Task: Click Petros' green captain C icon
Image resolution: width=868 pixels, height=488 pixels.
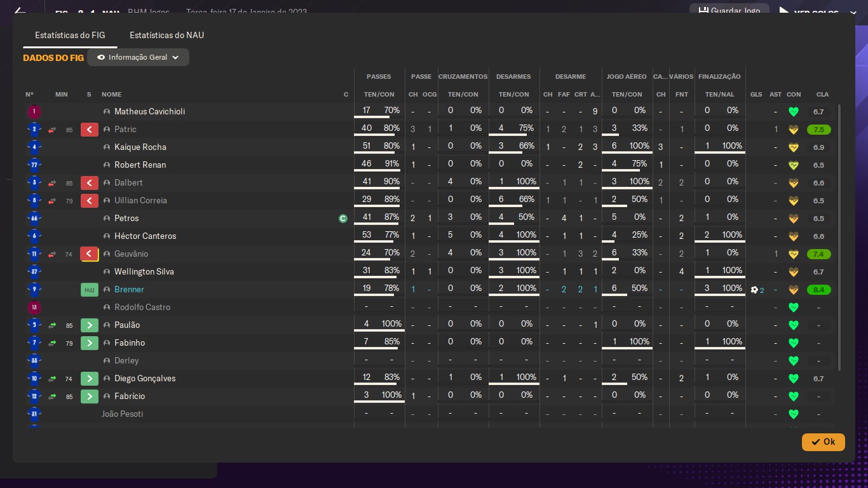Action: [343, 219]
